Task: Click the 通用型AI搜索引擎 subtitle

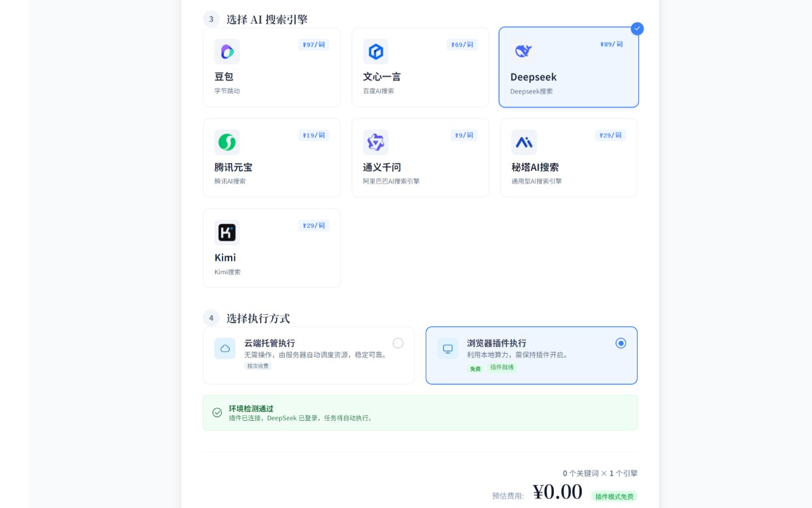Action: tap(537, 181)
